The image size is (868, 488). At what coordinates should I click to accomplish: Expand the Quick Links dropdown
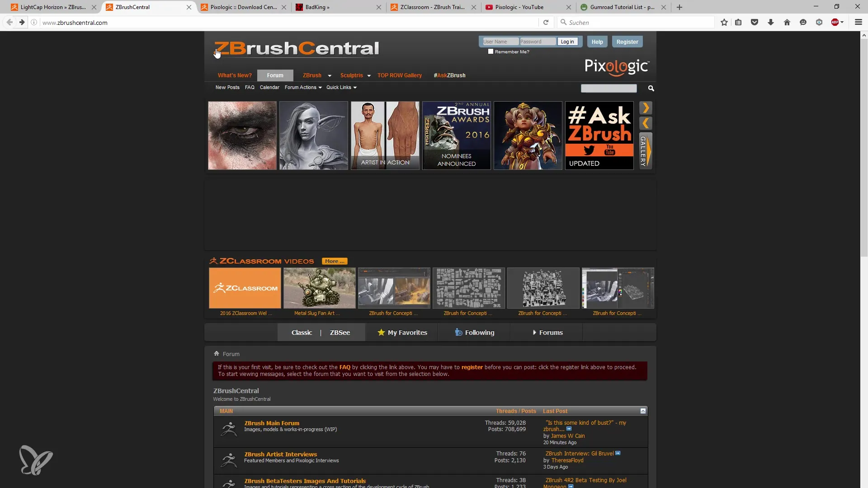(341, 87)
